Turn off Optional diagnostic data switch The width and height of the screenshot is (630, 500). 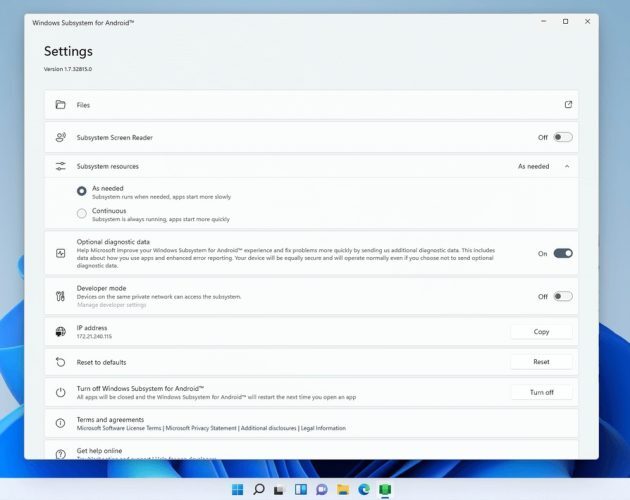[x=563, y=253]
